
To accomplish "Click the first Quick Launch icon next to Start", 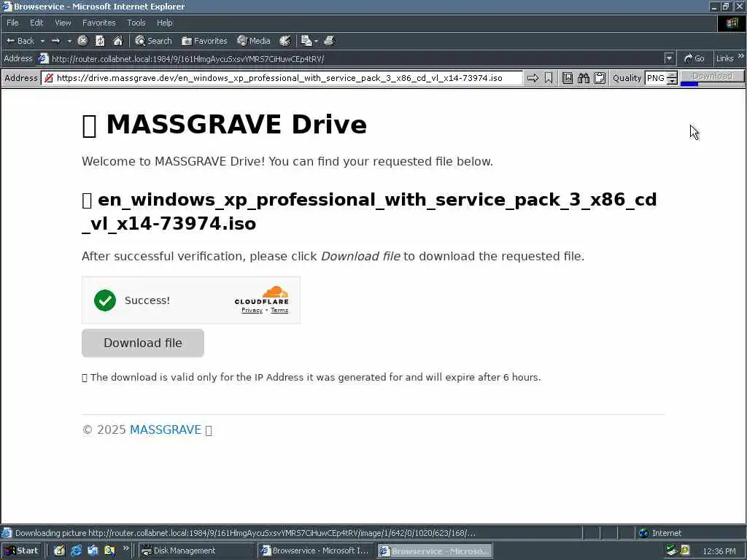I will pos(59,551).
